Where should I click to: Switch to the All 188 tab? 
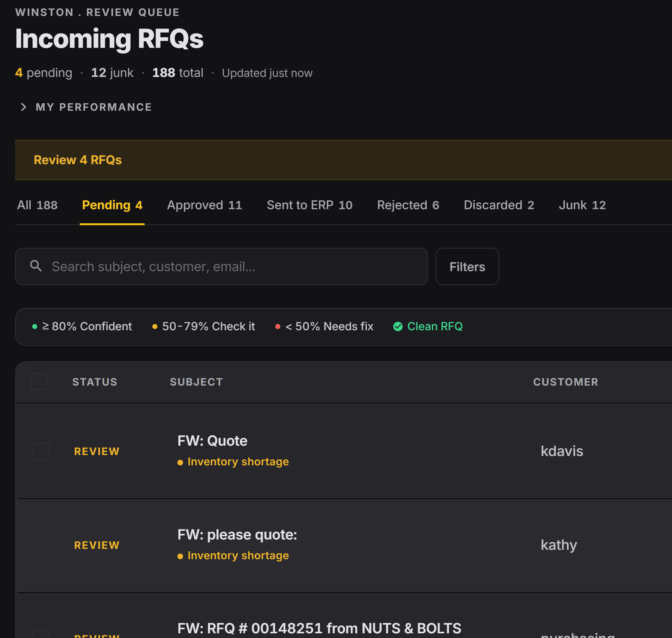coord(38,205)
